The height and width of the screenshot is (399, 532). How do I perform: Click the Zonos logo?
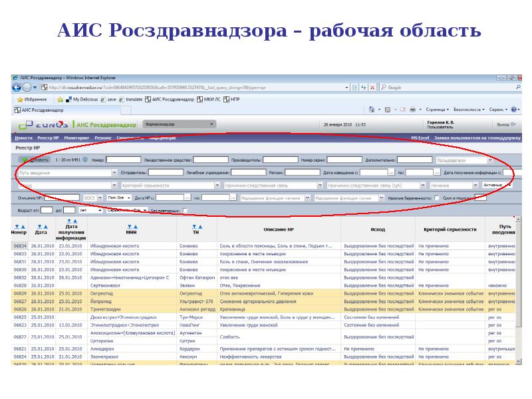pos(43,124)
